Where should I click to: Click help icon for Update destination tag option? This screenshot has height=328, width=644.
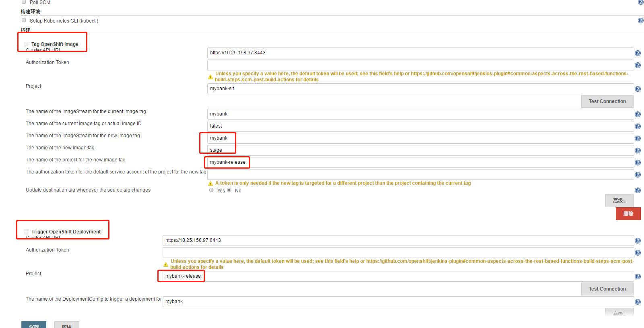638,190
